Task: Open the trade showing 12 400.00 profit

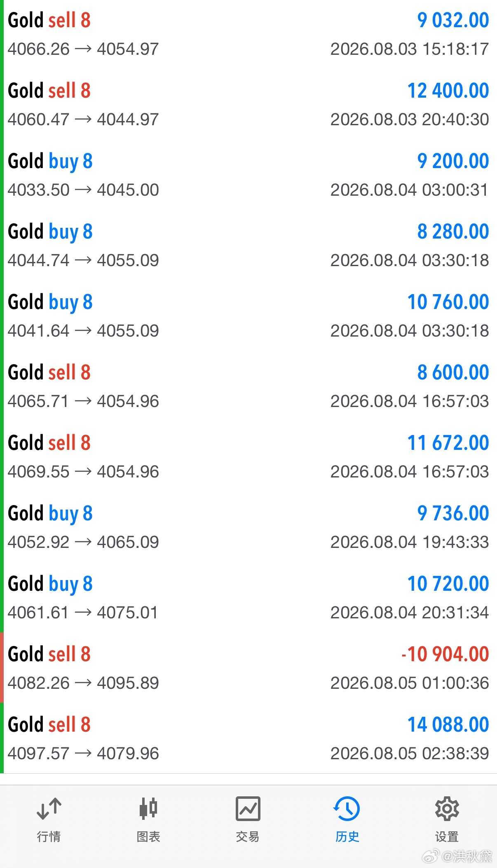Action: (x=248, y=105)
